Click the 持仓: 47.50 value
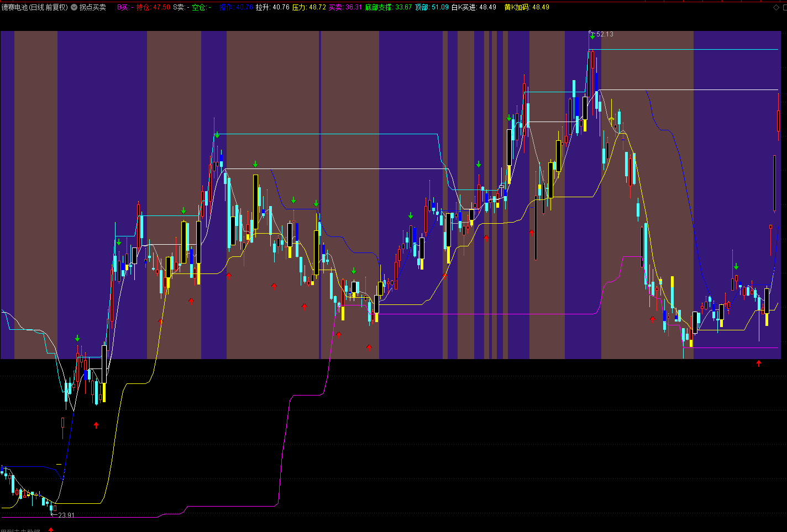 click(x=153, y=7)
